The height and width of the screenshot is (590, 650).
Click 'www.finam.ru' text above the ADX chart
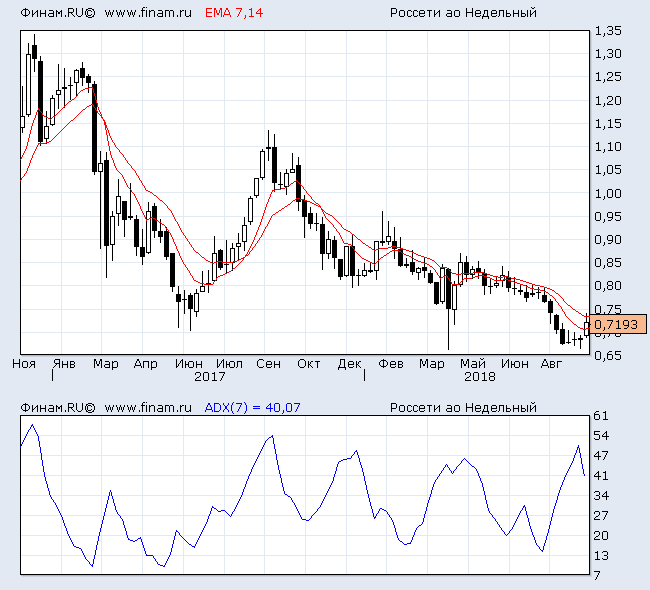click(x=148, y=408)
